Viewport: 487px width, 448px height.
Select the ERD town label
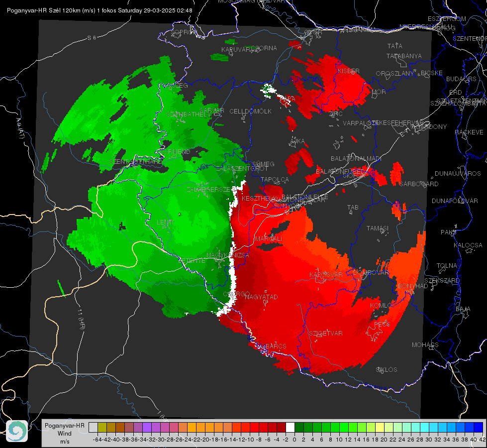[456, 92]
